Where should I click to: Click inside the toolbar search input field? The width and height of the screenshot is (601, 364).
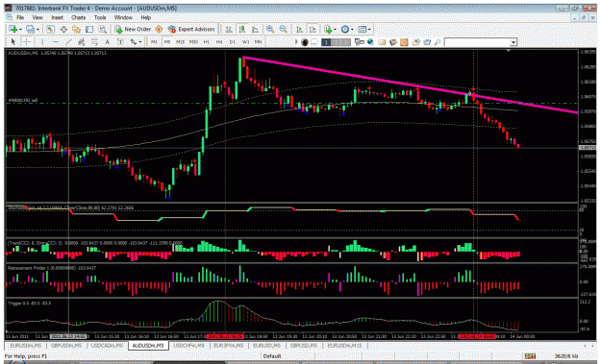(x=477, y=42)
